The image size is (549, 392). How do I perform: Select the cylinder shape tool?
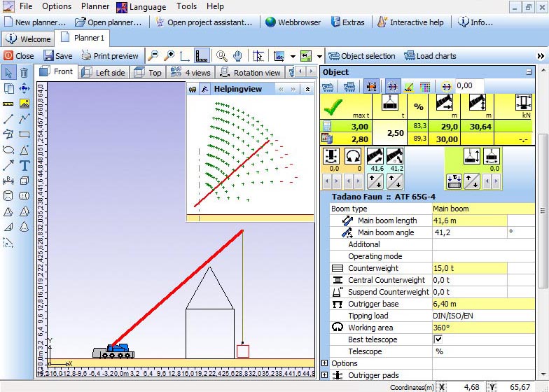8,197
